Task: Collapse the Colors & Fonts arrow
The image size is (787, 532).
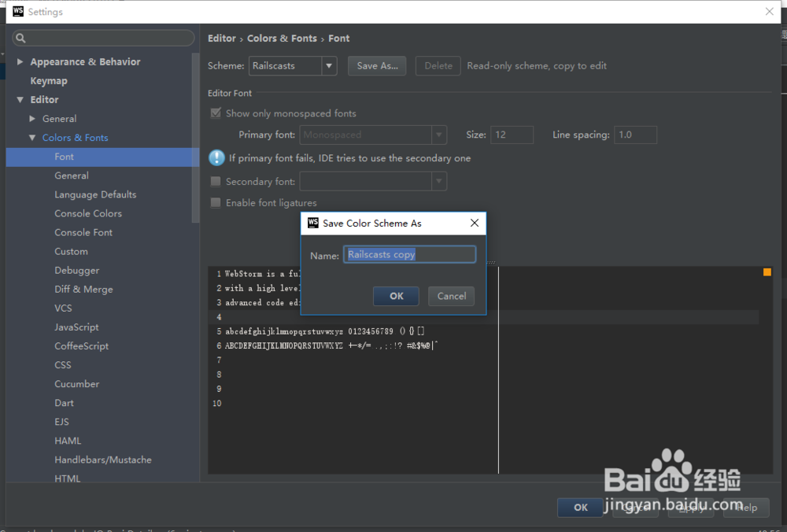Action: pyautogui.click(x=32, y=138)
